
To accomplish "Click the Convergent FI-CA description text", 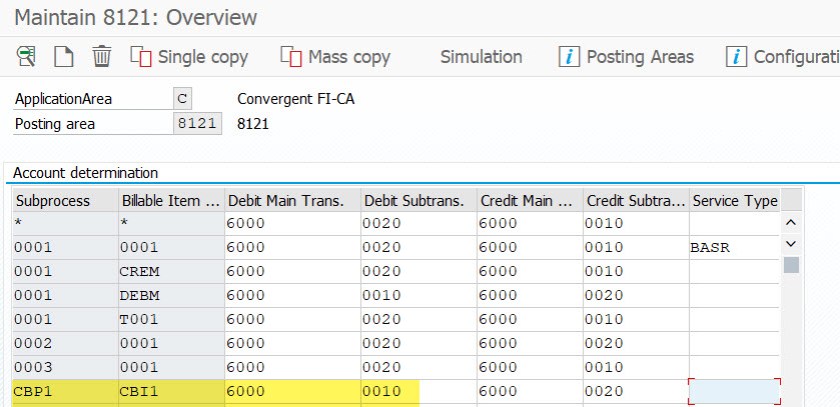I will coord(296,99).
